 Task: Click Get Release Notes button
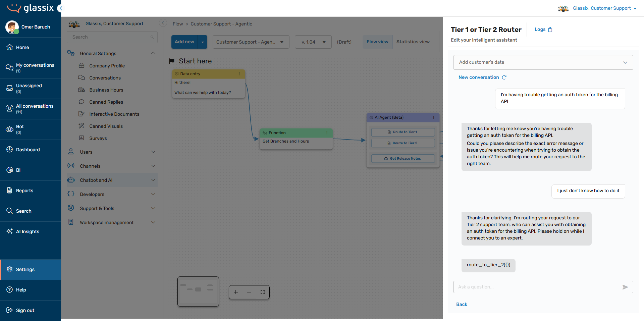point(403,159)
